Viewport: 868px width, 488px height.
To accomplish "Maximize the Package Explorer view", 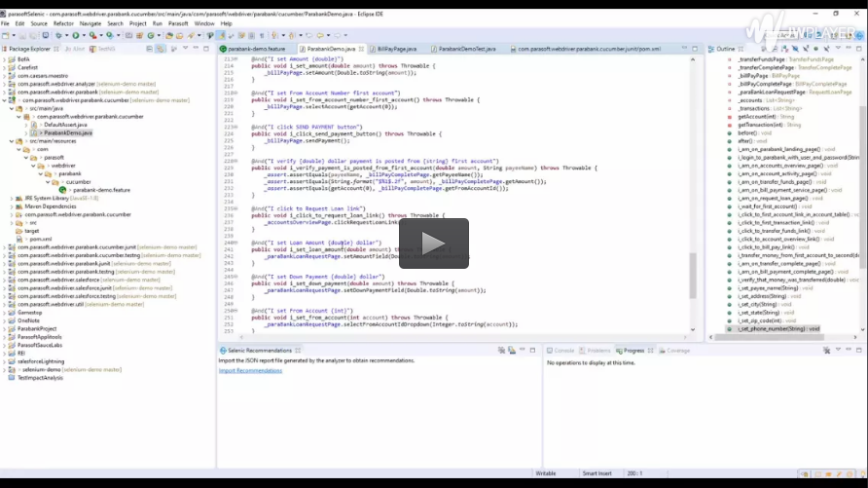I will tap(206, 49).
